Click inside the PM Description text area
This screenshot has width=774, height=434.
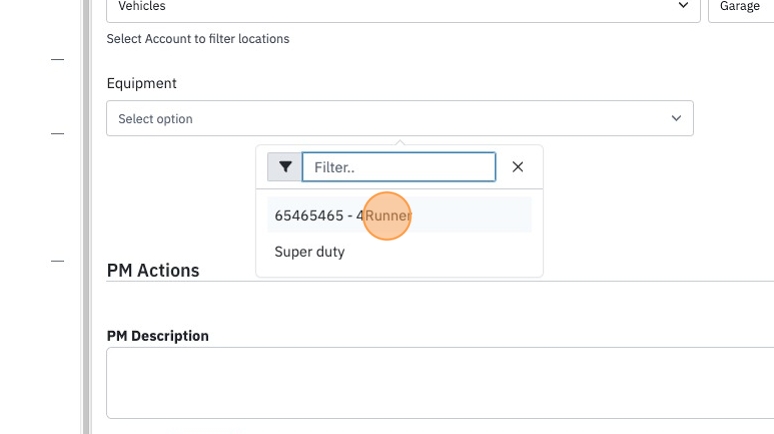pos(440,383)
